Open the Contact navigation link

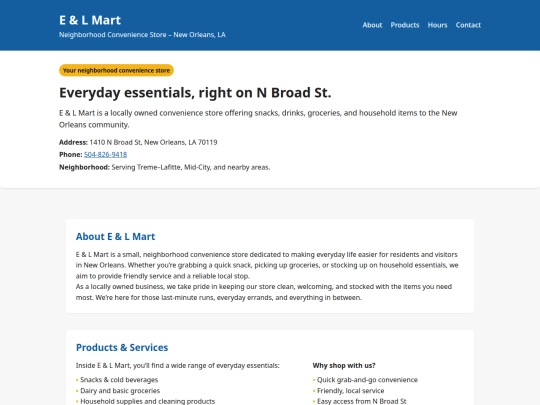point(468,25)
